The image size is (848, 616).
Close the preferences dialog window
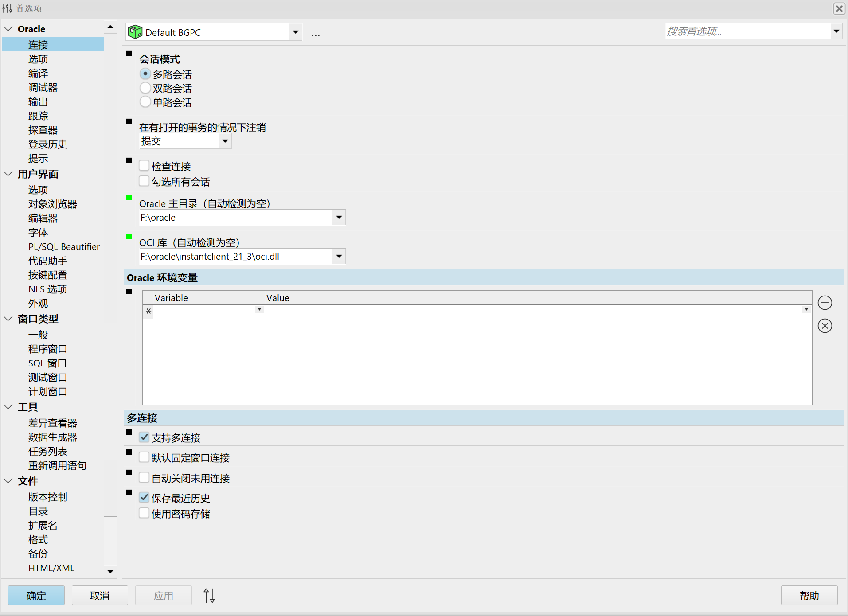point(839,8)
